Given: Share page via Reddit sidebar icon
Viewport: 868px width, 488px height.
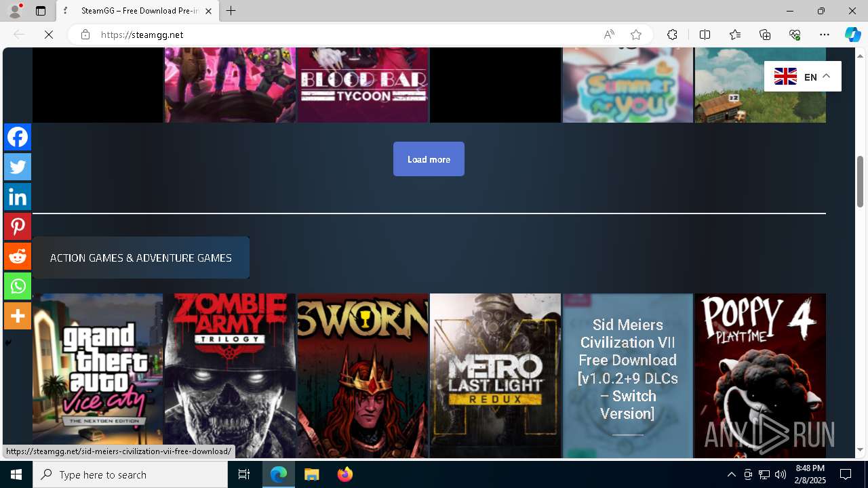Looking at the screenshot, I should point(18,256).
